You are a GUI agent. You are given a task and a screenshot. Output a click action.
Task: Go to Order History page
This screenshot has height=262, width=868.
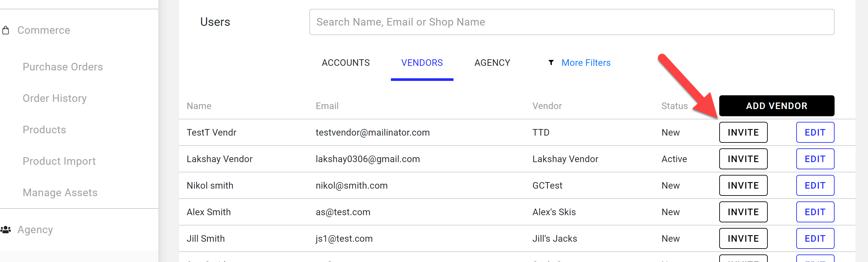point(55,98)
